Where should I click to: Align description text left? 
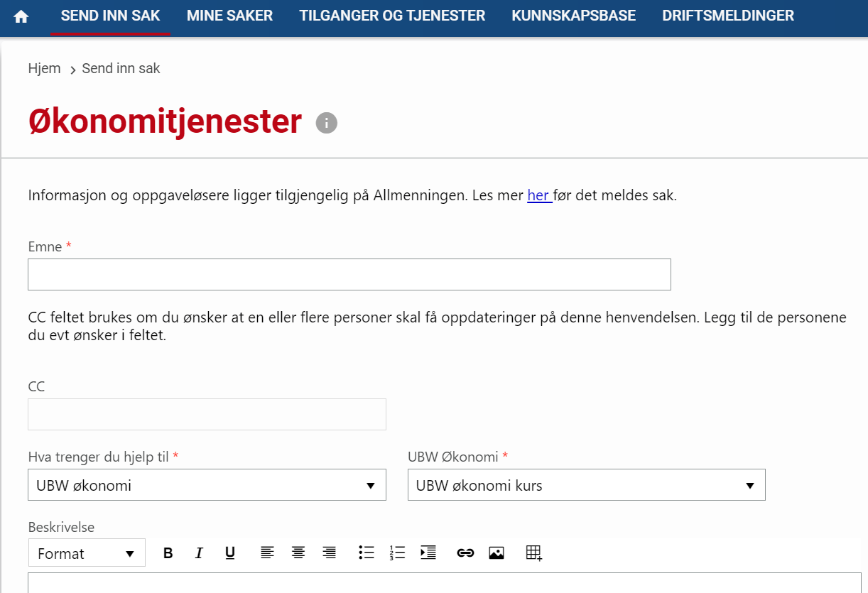pos(267,553)
